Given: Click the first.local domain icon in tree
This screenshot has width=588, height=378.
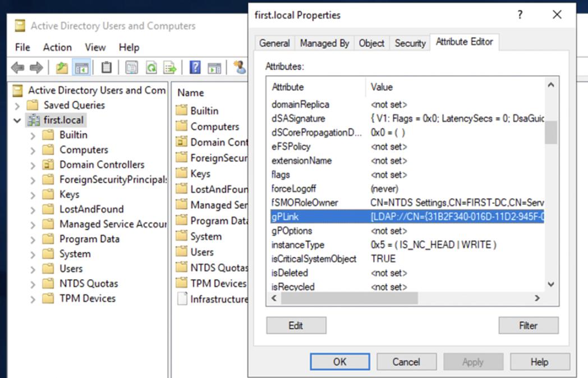Looking at the screenshot, I should pyautogui.click(x=33, y=121).
